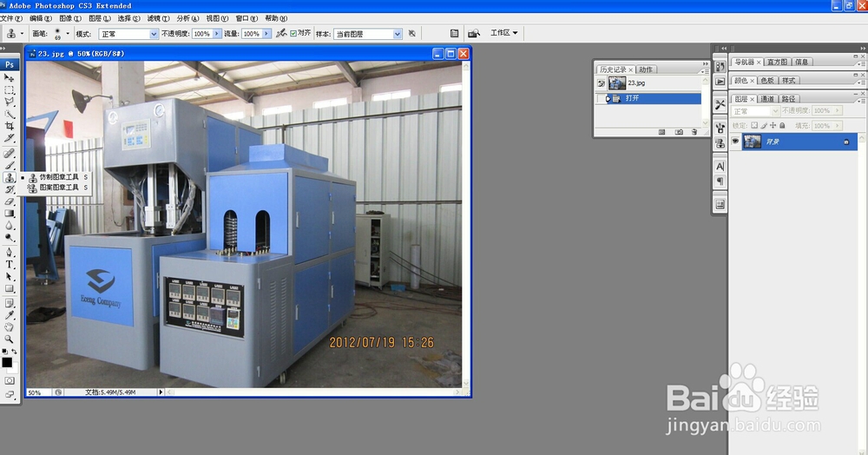Open the Actions play dock icon
Image resolution: width=868 pixels, height=455 pixels.
coord(720,82)
